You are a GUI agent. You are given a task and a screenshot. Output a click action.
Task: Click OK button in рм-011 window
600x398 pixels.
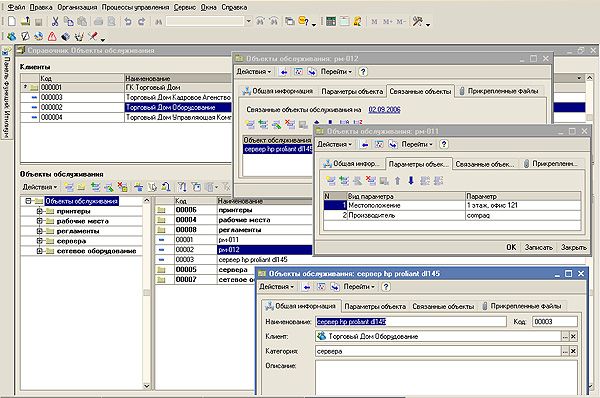click(x=511, y=248)
